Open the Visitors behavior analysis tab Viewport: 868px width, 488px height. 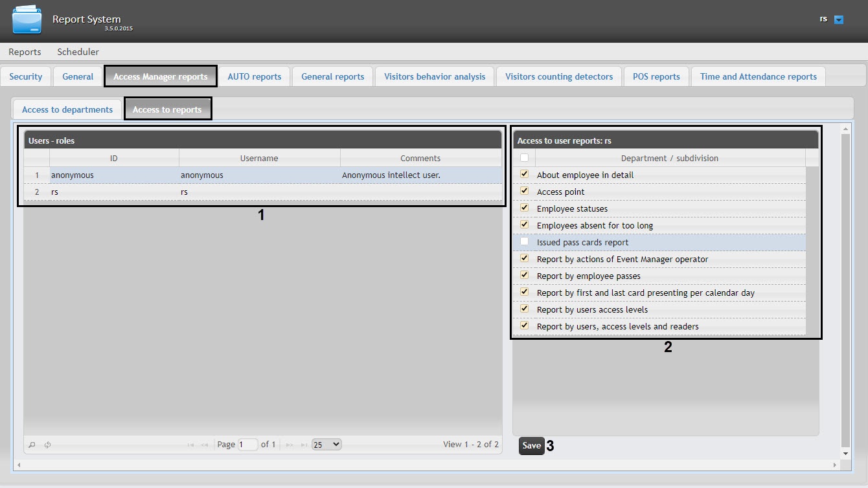tap(435, 76)
